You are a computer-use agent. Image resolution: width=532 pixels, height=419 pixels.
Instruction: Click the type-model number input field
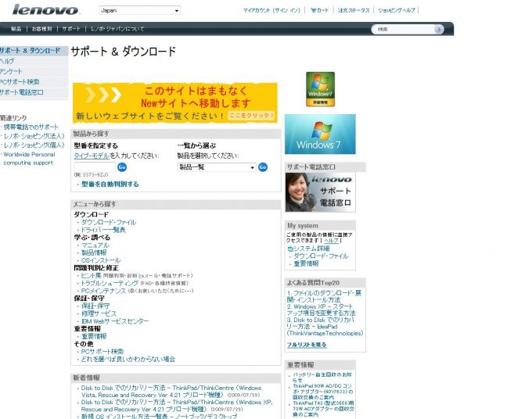(95, 167)
